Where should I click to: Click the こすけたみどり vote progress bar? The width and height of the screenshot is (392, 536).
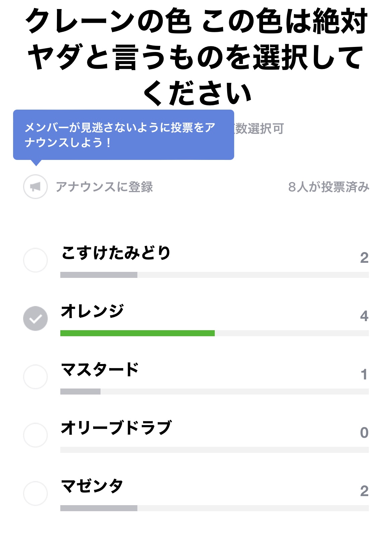tap(214, 275)
